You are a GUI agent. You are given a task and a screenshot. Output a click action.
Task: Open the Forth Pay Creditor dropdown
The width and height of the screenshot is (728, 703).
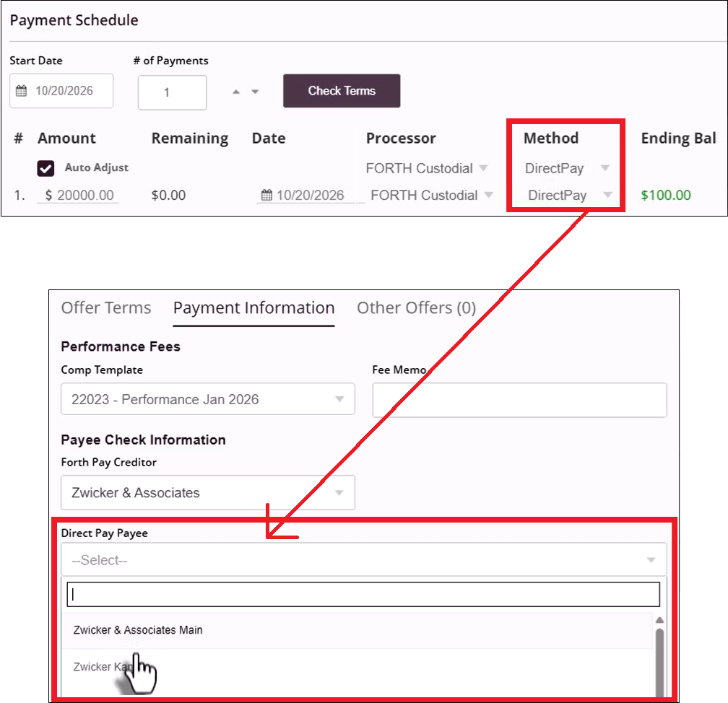pyautogui.click(x=208, y=492)
